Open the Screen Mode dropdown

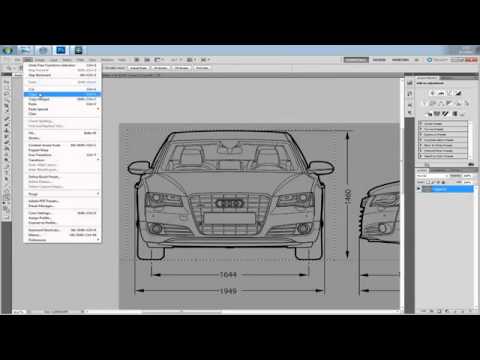[x=205, y=60]
